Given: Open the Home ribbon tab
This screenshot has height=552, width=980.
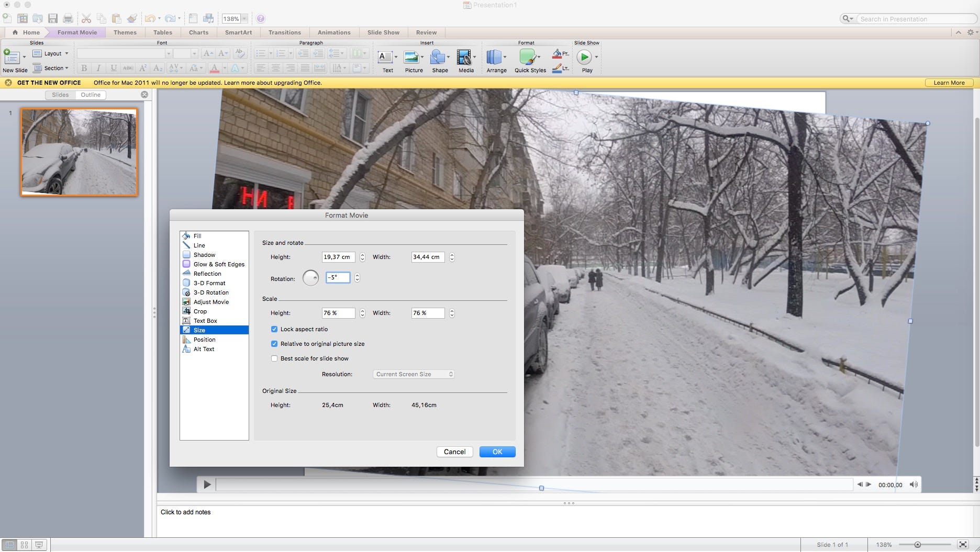Looking at the screenshot, I should (x=27, y=32).
